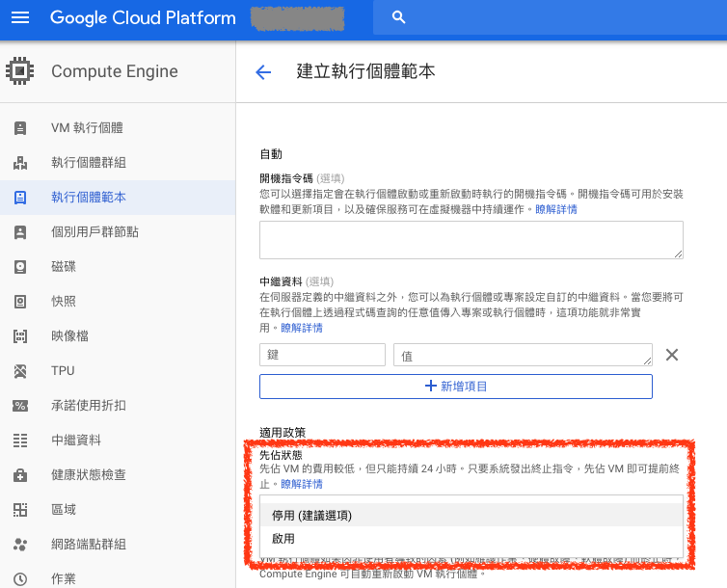The image size is (727, 588).
Task: Click the 新增項目 button
Action: click(x=455, y=387)
